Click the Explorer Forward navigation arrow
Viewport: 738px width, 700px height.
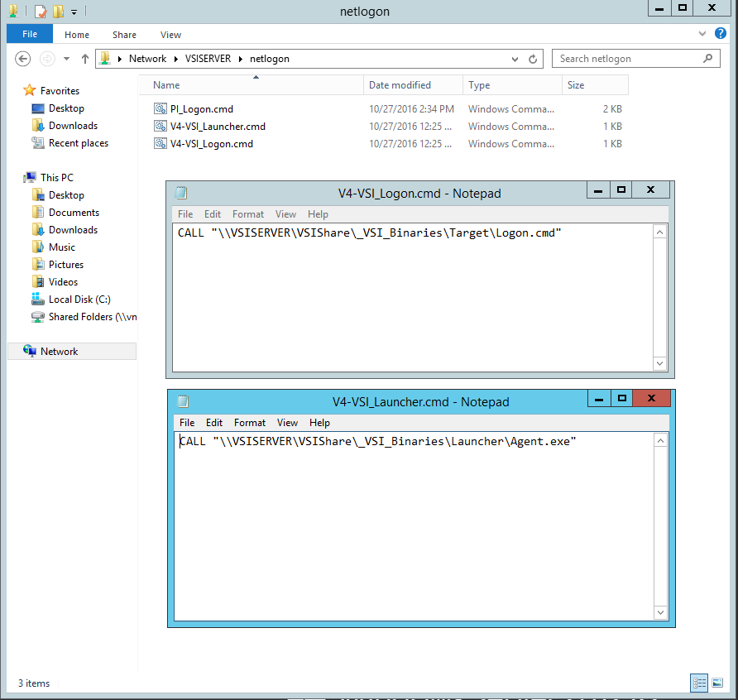point(46,59)
